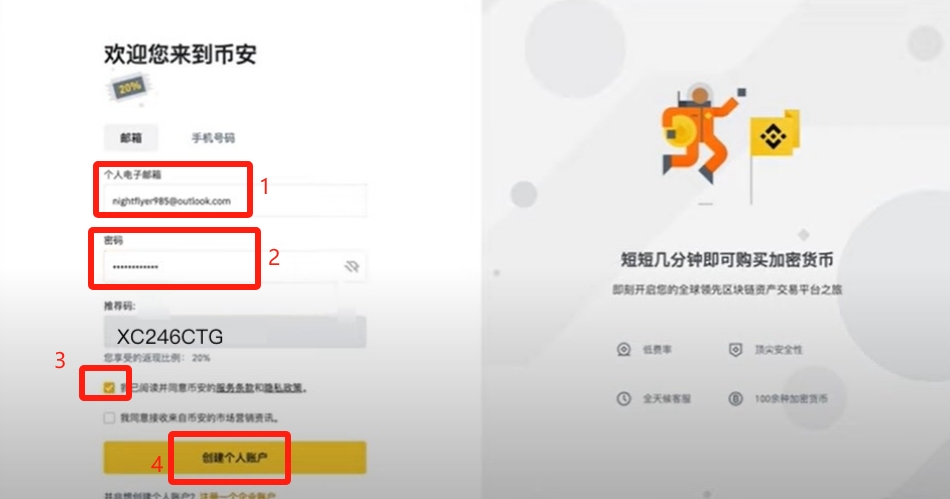Focus the personal email input field
950x499 pixels.
pyautogui.click(x=235, y=200)
